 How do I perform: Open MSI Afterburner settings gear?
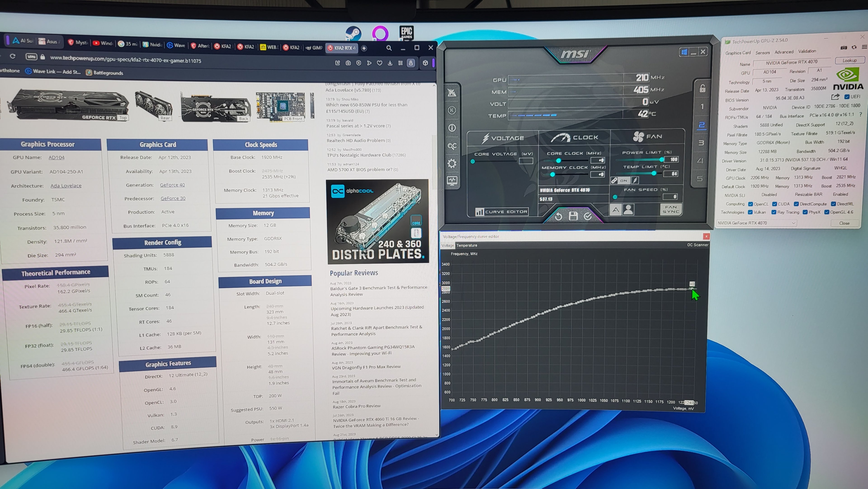tap(452, 164)
